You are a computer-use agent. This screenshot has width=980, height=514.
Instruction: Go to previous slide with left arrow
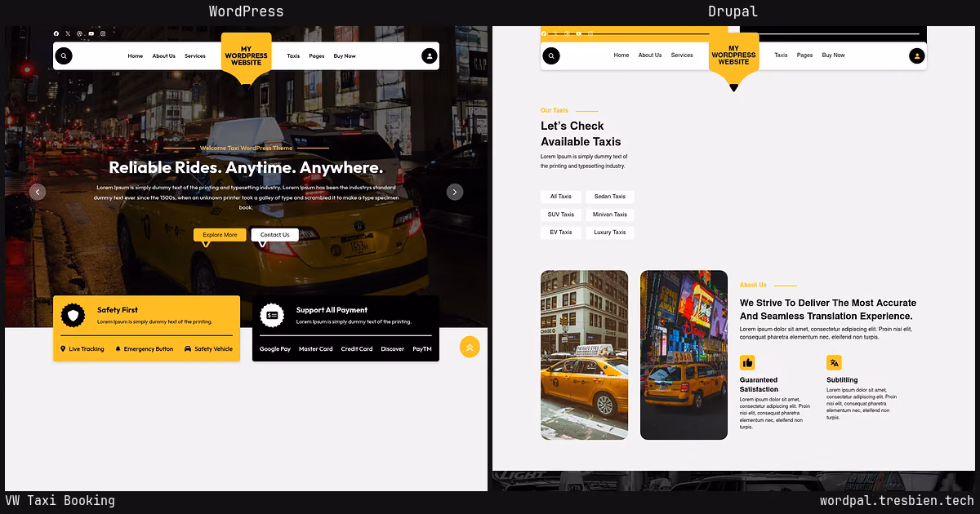[x=37, y=192]
